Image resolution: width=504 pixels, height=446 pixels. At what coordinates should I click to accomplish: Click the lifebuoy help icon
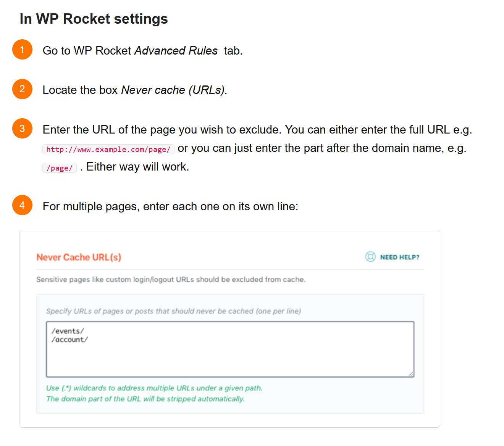click(x=370, y=257)
